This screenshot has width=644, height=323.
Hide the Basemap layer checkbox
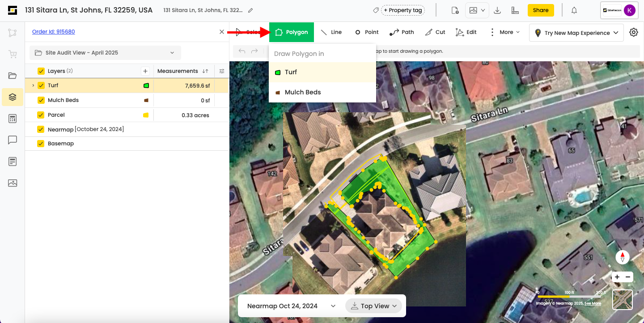(x=41, y=144)
